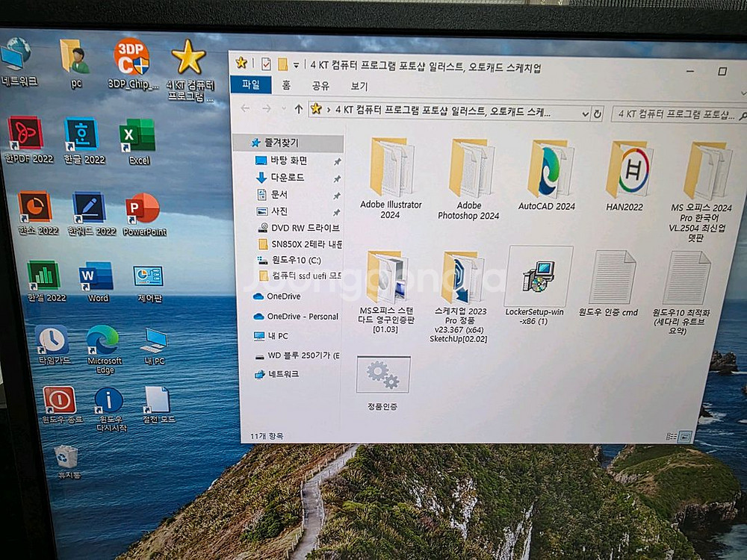747x560 pixels.
Task: Select the 윈도우10 최적화 text file
Action: click(682, 293)
